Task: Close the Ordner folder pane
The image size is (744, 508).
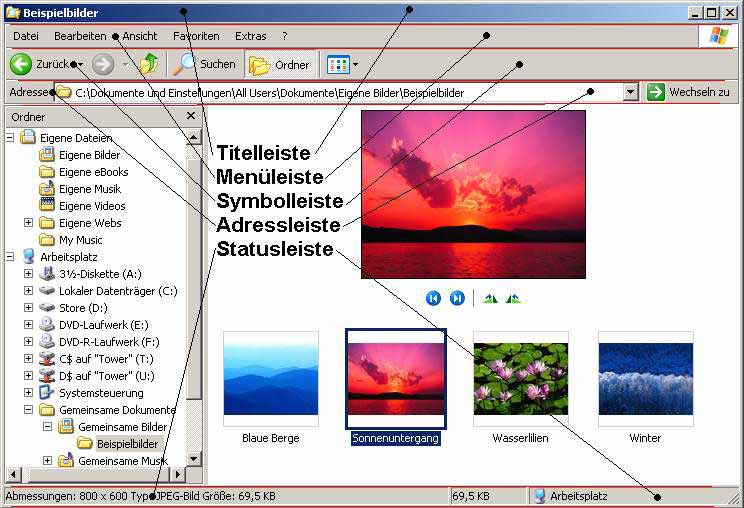Action: click(191, 116)
